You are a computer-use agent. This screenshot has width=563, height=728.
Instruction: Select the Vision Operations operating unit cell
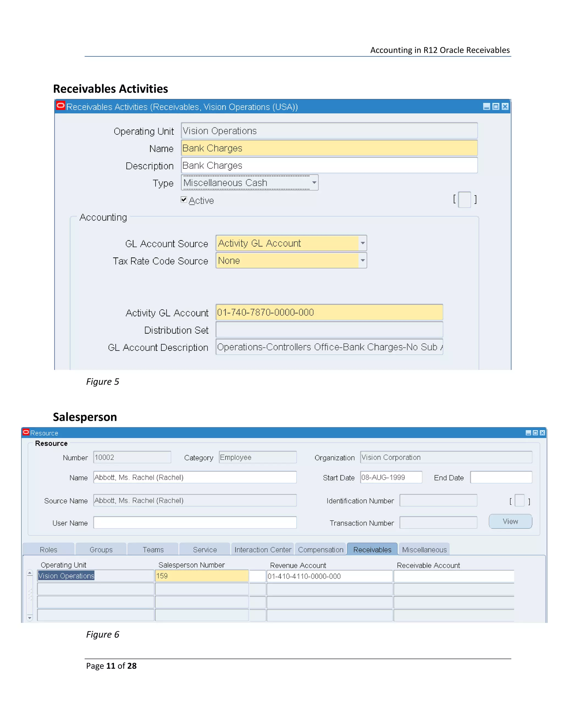coord(96,576)
